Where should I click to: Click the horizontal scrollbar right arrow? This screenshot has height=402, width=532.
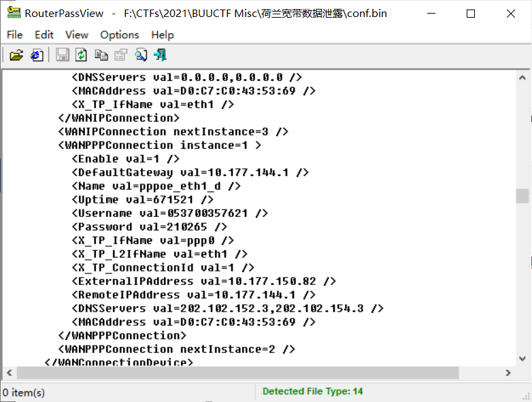pos(508,373)
